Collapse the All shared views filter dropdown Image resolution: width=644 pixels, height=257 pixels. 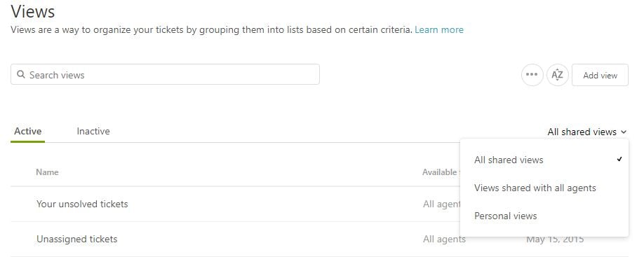coord(587,132)
